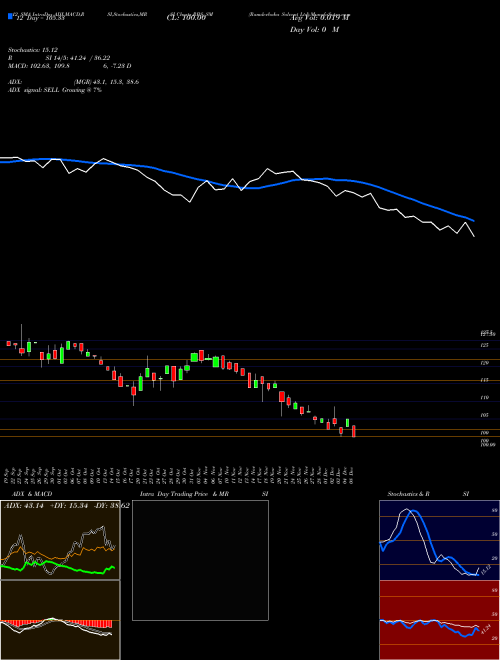Click the 'ADX: 43.14' value in ADX panel
Image resolution: width=500 pixels, height=660 pixels.
(x=23, y=506)
